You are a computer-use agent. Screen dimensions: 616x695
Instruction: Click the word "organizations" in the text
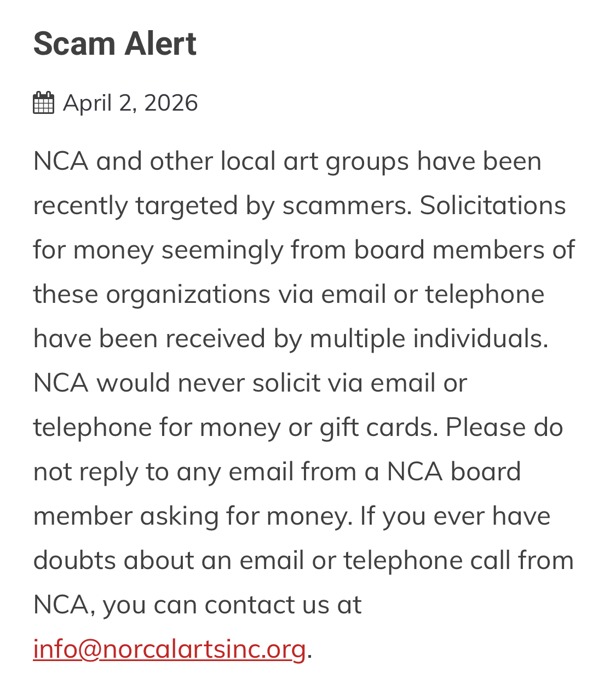(x=188, y=295)
